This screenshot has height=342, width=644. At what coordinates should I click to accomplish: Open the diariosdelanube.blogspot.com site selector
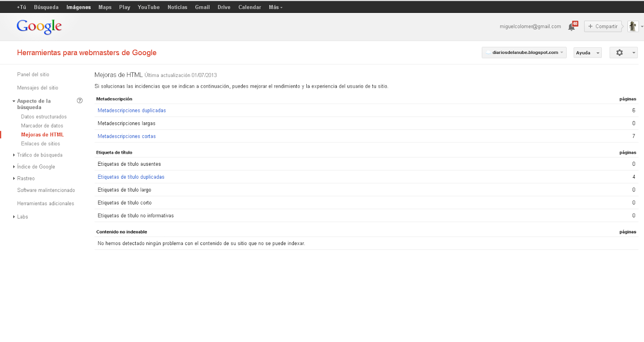tap(524, 53)
